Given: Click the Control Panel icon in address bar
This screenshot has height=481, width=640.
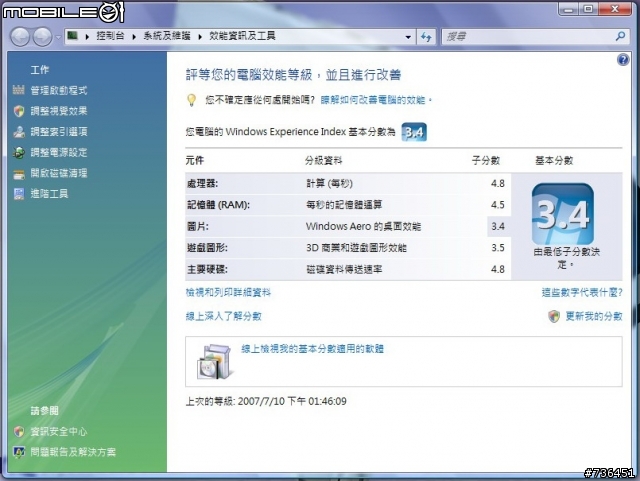Looking at the screenshot, I should (x=73, y=36).
